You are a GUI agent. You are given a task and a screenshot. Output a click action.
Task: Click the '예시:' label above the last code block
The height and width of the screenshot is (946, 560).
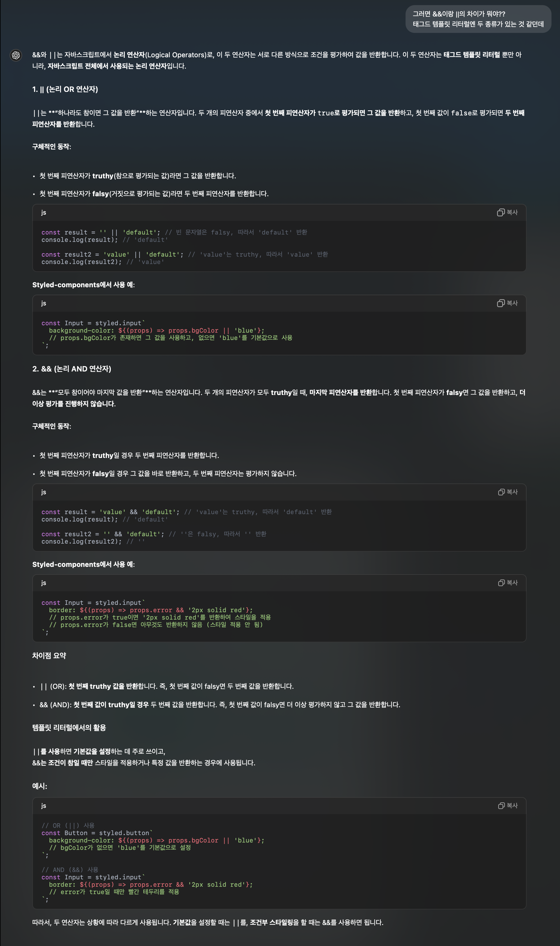[40, 786]
